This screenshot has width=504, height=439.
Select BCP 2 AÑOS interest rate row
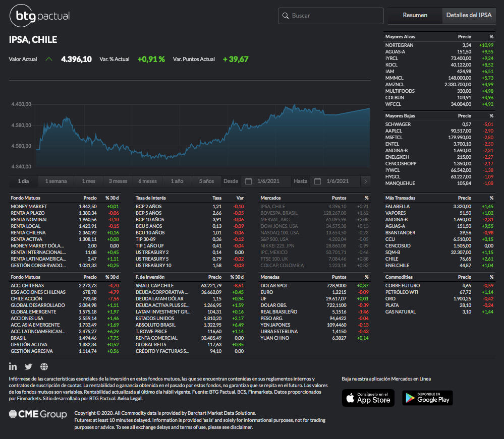coord(190,207)
